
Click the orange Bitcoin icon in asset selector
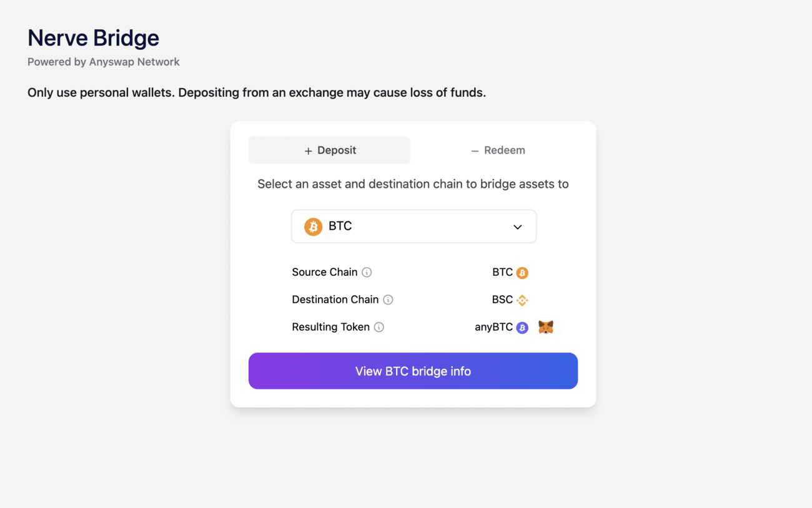(313, 227)
